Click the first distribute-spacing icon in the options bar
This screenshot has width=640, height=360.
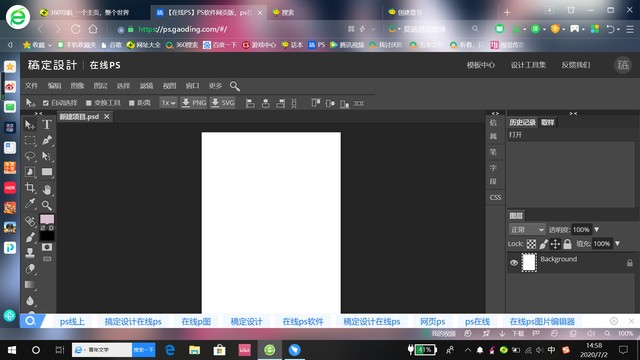(294, 103)
